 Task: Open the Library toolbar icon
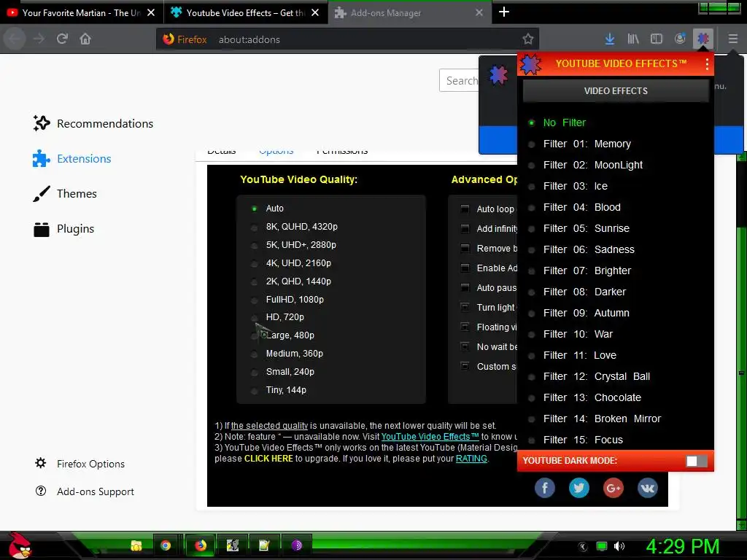[x=633, y=39]
